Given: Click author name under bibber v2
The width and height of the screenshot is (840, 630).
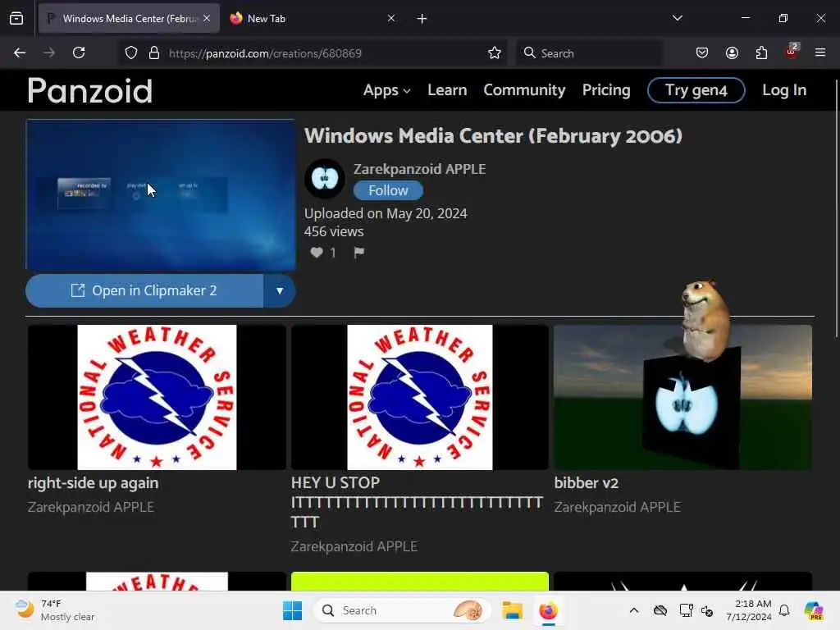Looking at the screenshot, I should [x=617, y=507].
